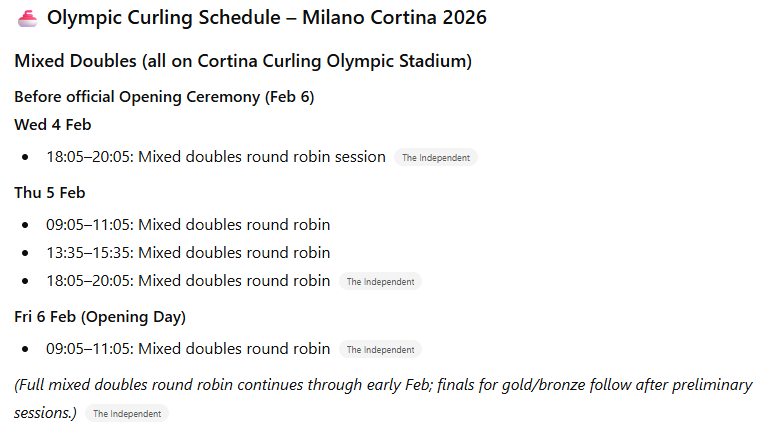
Task: Click the Thursday 18:05–20:05 round robin entry
Action: [x=188, y=281]
